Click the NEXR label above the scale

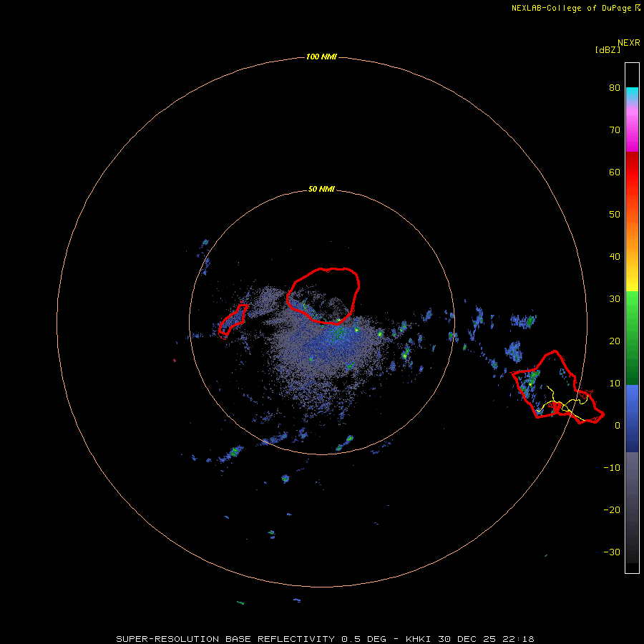click(x=629, y=43)
